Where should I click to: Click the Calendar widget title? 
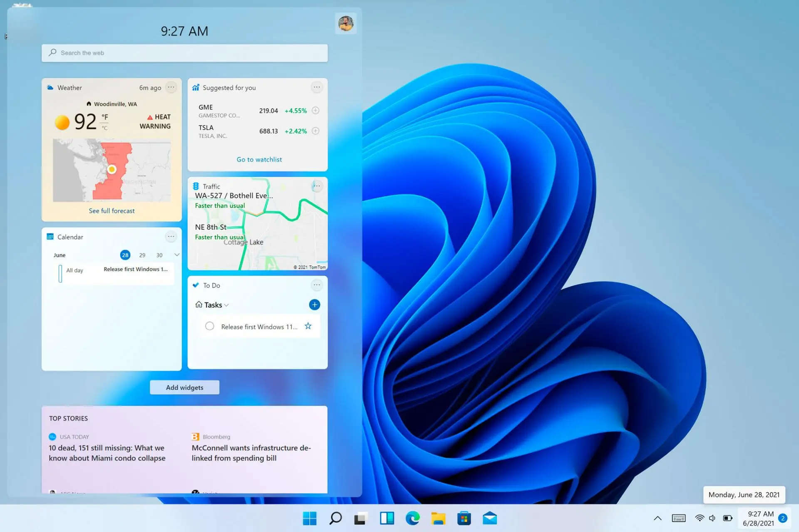point(70,237)
